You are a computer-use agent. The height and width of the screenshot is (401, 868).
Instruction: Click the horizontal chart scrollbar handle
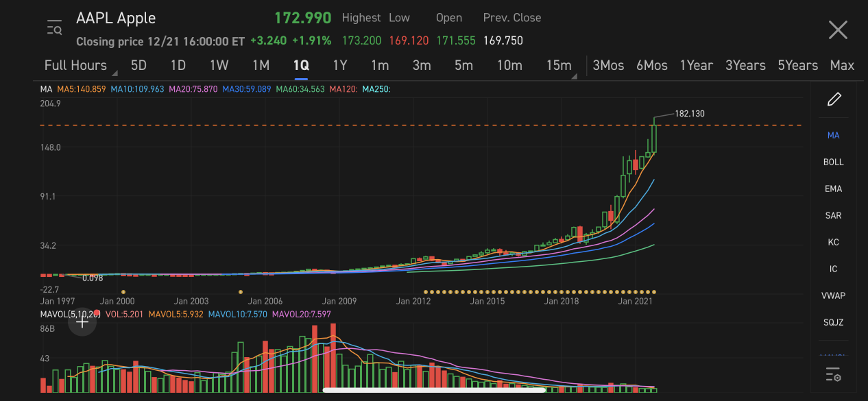click(x=434, y=390)
